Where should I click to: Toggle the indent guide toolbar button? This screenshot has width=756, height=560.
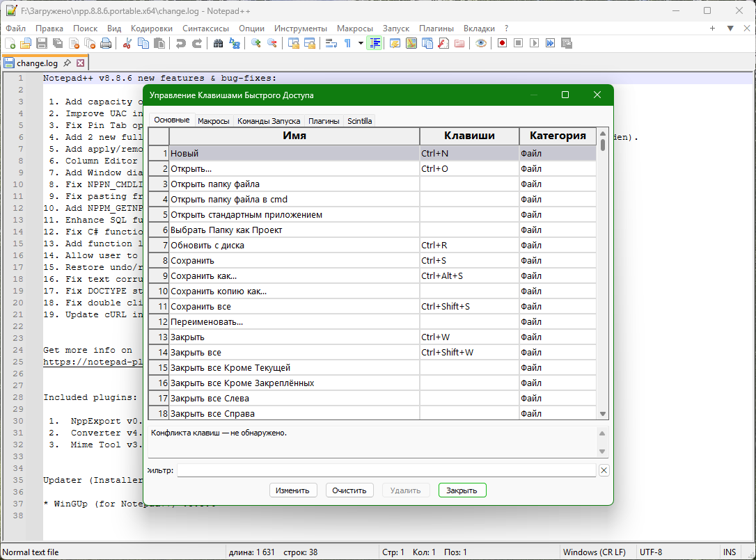(x=375, y=43)
